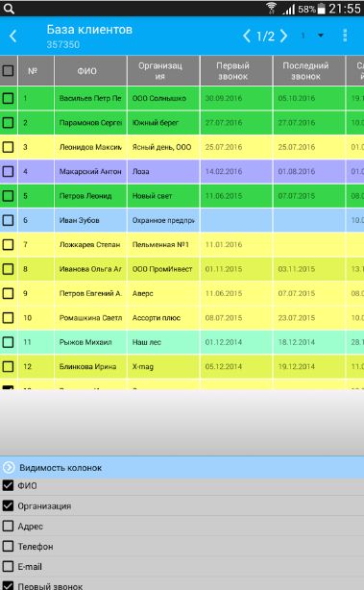Image resolution: width=364 pixels, height=590 pixels.
Task: Select the ООО ПромИнвест cell
Action: coord(163,269)
